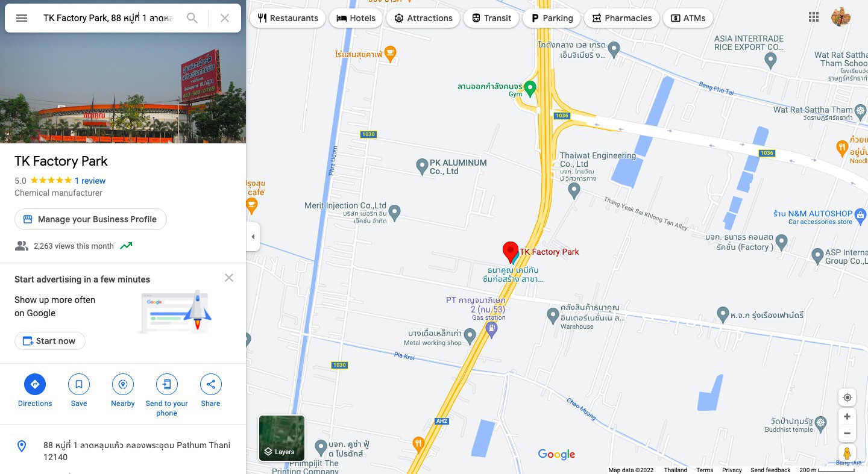Save this place to a list
Viewport: 868px width, 474px height.
coord(79,390)
